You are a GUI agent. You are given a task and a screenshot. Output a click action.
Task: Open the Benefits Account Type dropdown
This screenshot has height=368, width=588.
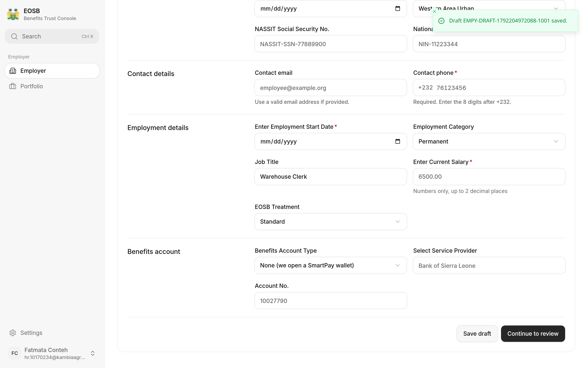click(331, 265)
